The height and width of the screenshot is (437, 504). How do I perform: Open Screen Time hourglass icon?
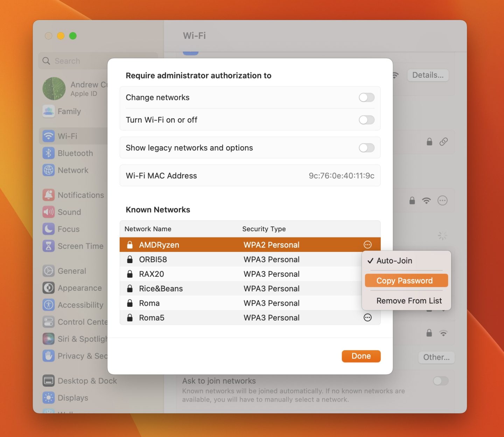pyautogui.click(x=48, y=246)
